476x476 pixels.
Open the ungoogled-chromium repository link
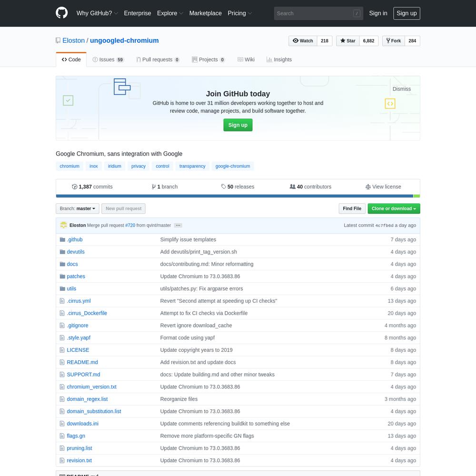[124, 40]
